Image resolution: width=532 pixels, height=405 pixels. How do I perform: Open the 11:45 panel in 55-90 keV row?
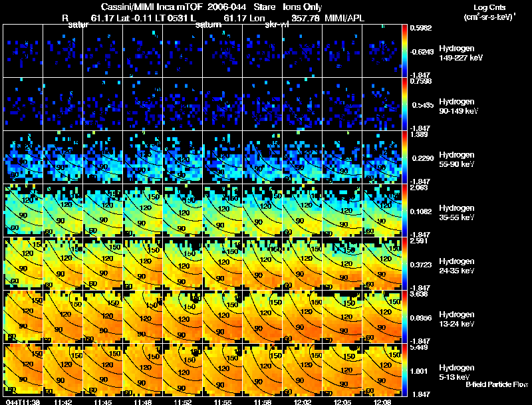click(x=103, y=157)
